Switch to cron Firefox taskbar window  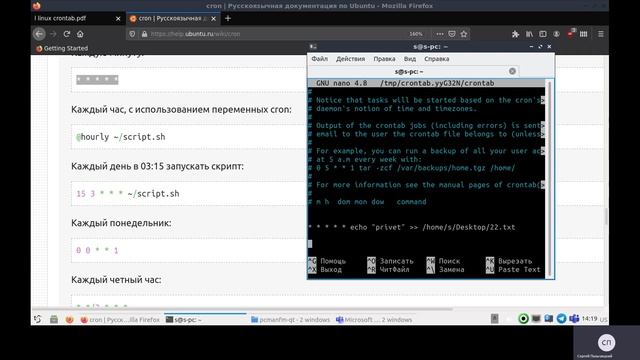click(120, 320)
